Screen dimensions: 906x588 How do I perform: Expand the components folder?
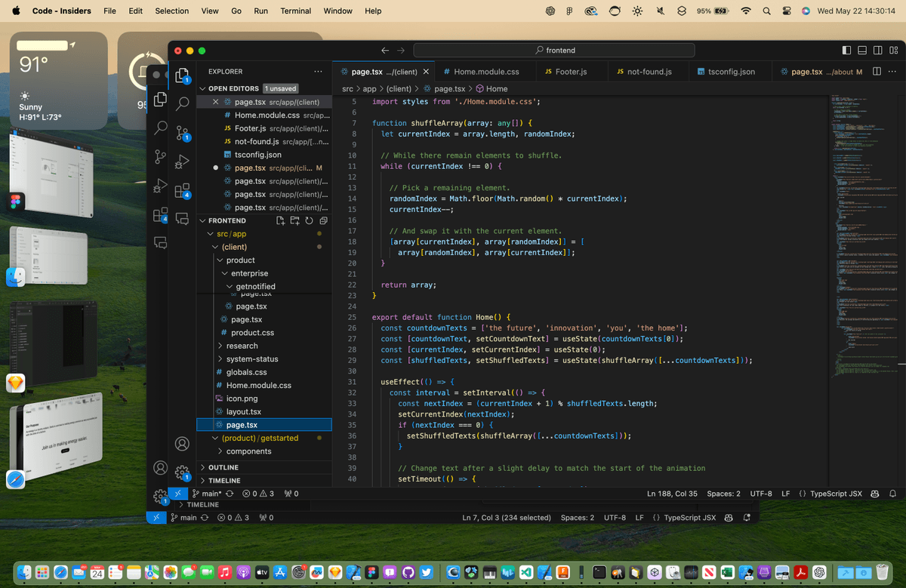pyautogui.click(x=220, y=451)
